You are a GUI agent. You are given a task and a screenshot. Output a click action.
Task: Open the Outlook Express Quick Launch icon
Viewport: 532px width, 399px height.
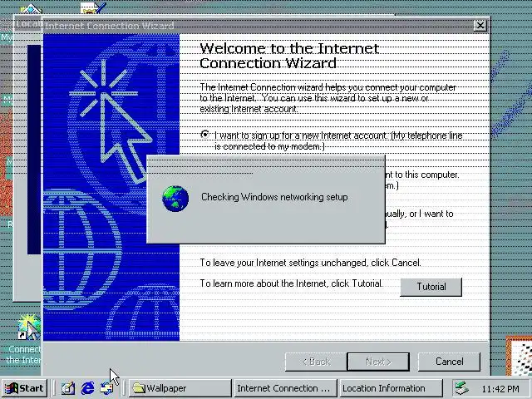pos(106,388)
